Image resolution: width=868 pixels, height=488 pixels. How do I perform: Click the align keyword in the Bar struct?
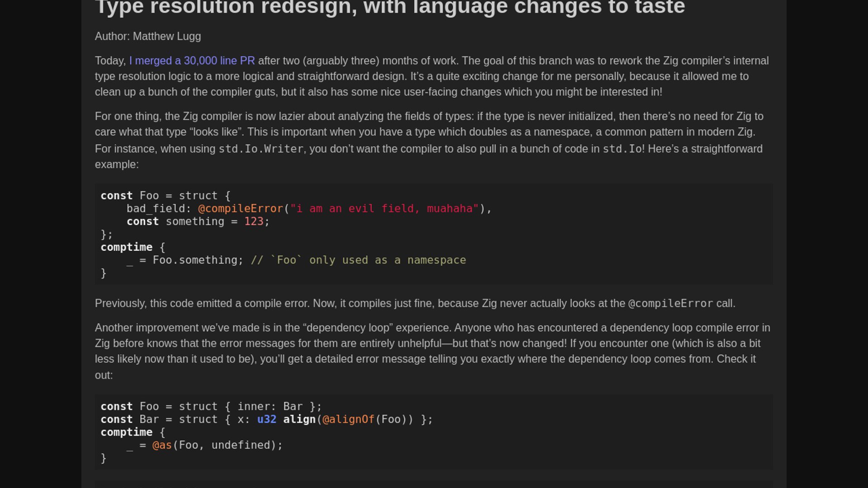coord(299,419)
